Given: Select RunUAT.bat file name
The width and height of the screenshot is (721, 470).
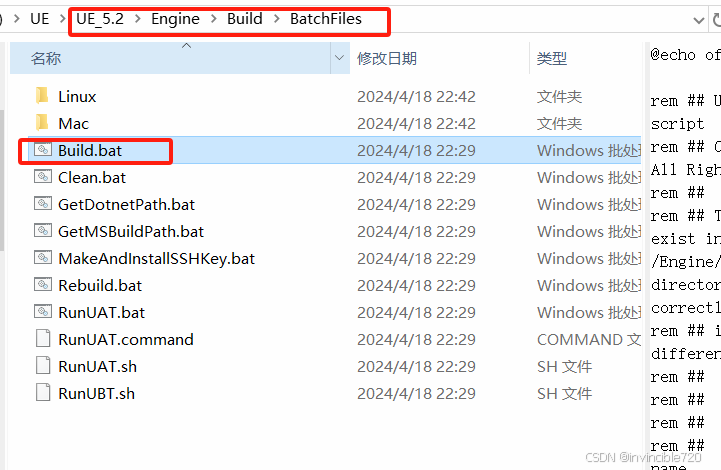Looking at the screenshot, I should click(102, 313).
